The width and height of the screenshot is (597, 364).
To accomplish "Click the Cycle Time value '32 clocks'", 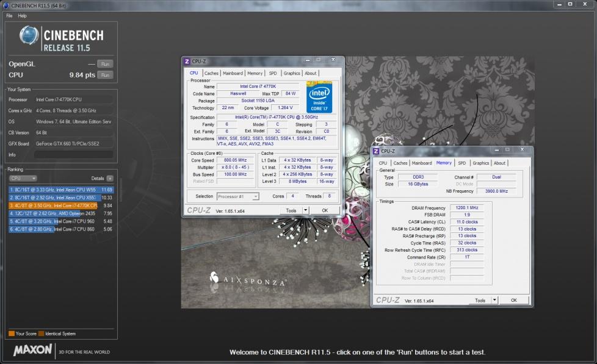I will (467, 243).
